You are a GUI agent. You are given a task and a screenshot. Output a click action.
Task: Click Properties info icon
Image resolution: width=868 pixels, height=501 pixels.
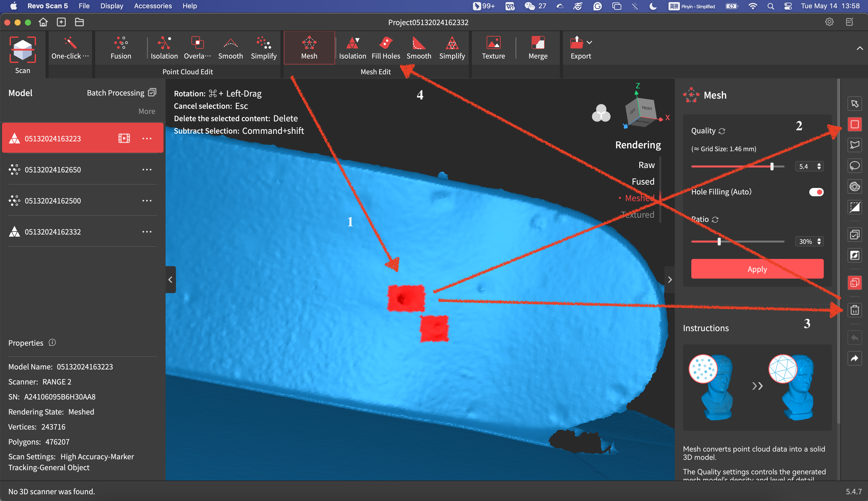tap(52, 342)
